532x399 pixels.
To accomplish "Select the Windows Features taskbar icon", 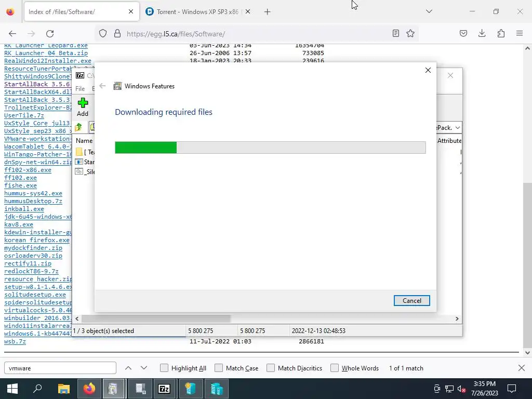I will [113, 389].
